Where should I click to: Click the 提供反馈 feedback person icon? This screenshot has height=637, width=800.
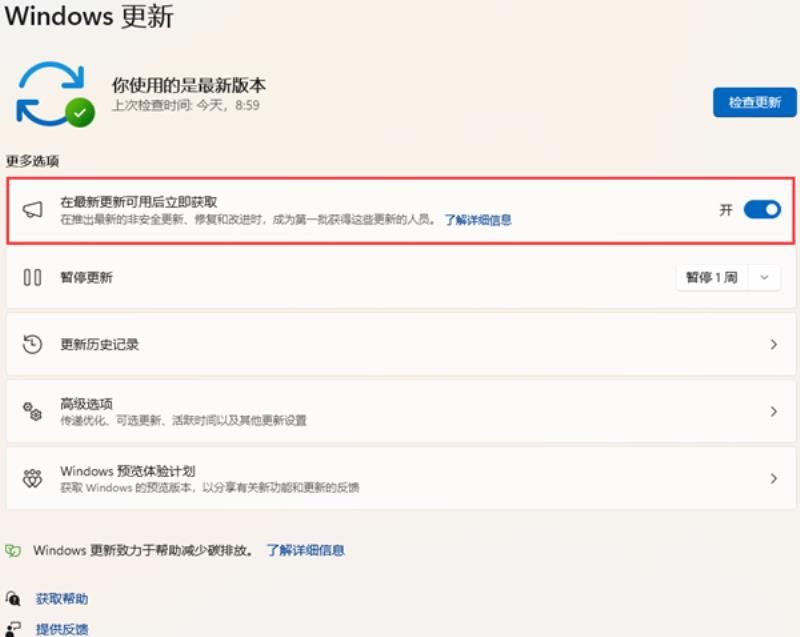pos(13,629)
